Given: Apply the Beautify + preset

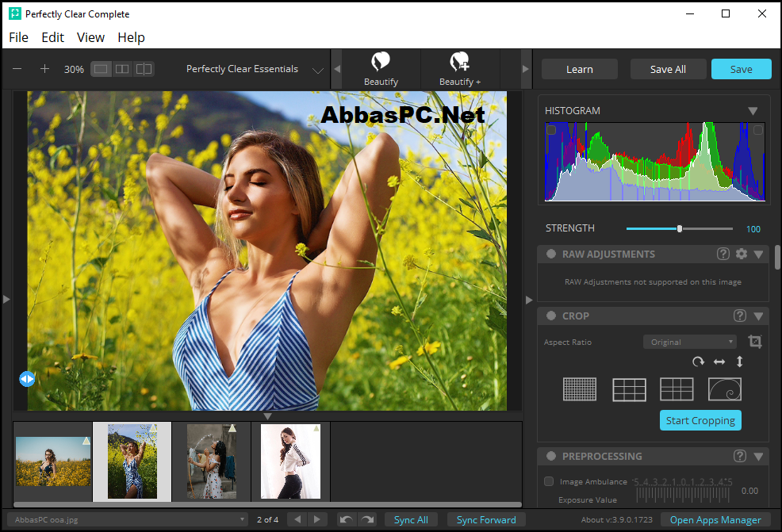Looking at the screenshot, I should [460, 69].
